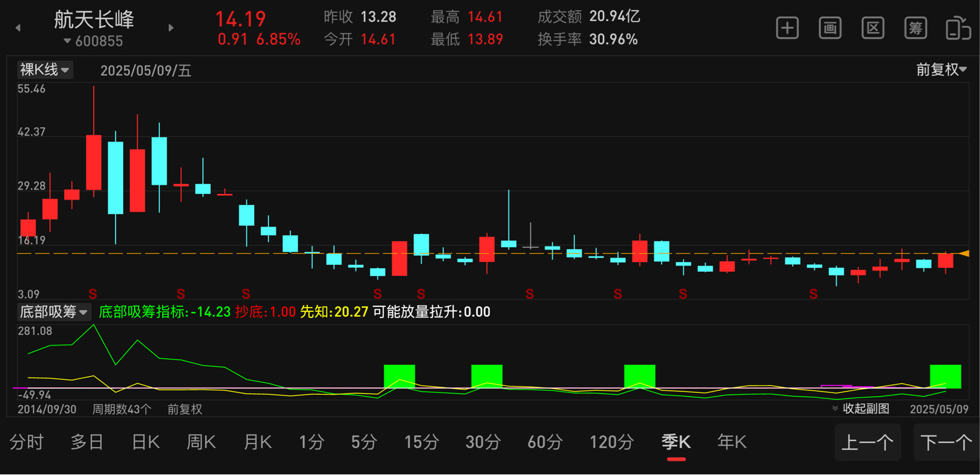The width and height of the screenshot is (980, 475).
Task: Click the change percent 6.85%
Action: coord(278,40)
